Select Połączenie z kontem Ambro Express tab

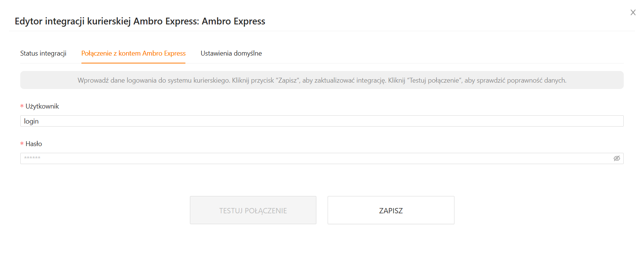(x=133, y=53)
